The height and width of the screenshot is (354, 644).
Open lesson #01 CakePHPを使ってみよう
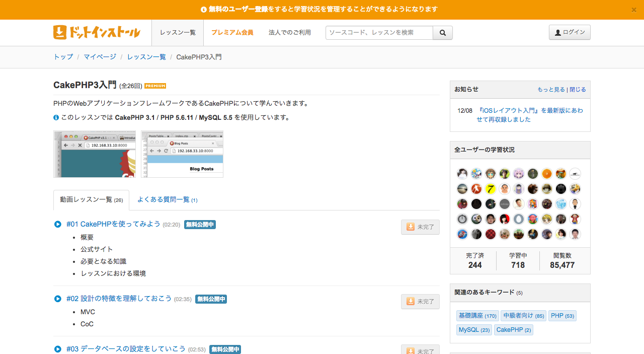coord(113,224)
